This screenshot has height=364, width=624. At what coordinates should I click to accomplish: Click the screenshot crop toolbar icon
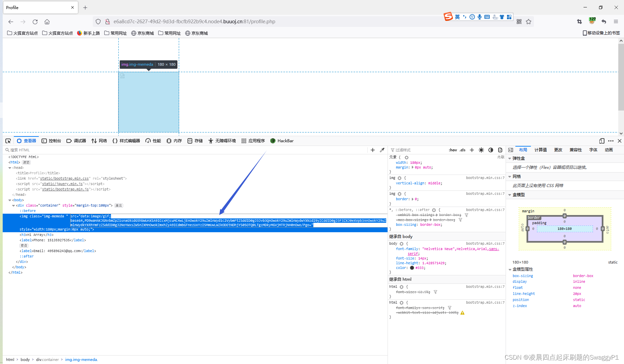579,22
